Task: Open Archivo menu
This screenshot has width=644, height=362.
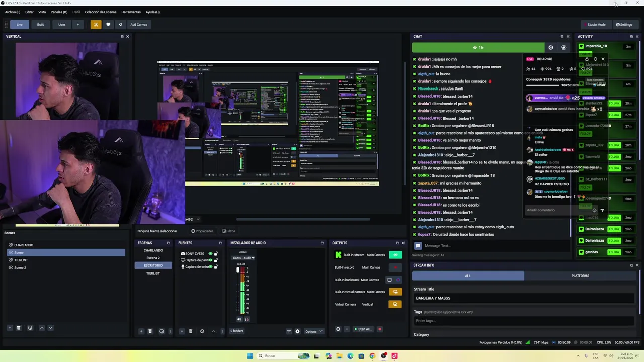Action: (x=13, y=12)
